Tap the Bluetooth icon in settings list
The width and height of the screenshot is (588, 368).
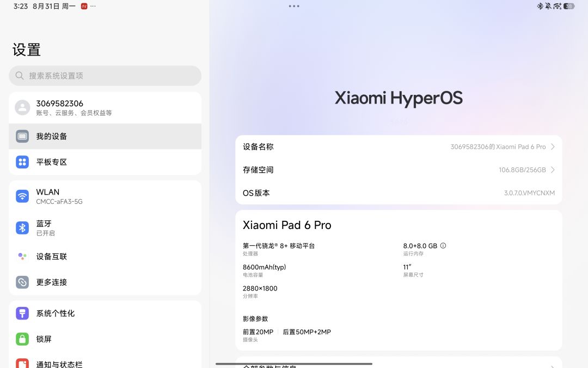pyautogui.click(x=22, y=227)
